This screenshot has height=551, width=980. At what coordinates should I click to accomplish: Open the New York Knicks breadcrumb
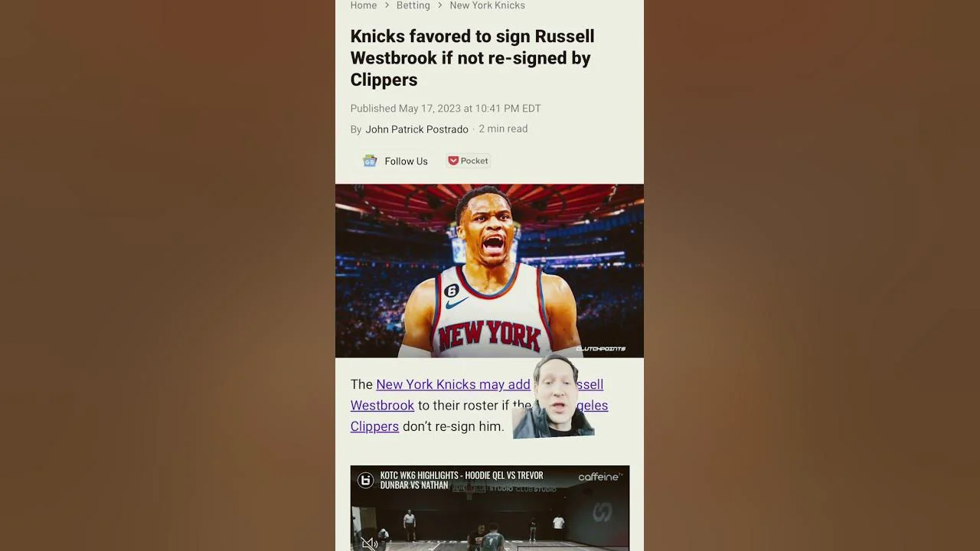tap(487, 5)
